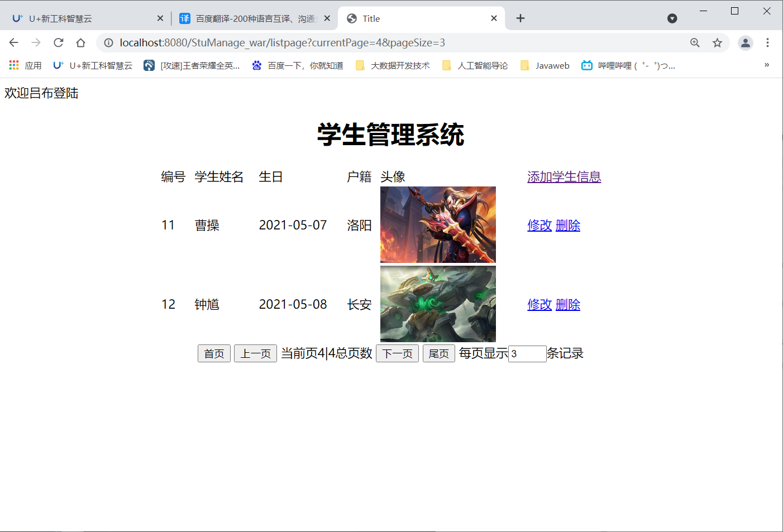This screenshot has width=783, height=532.
Task: Click the 学生姓名 column header
Action: pos(219,177)
